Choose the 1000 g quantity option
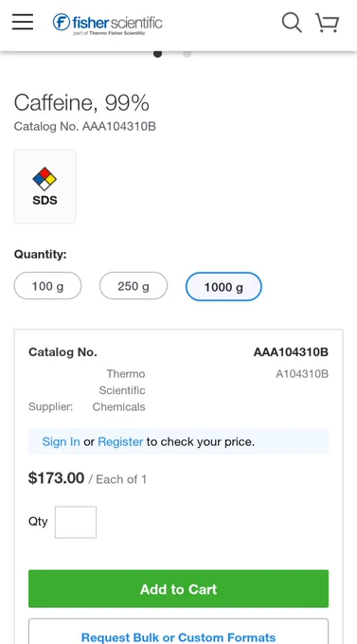Screen dimensions: 357x644 coord(223,287)
